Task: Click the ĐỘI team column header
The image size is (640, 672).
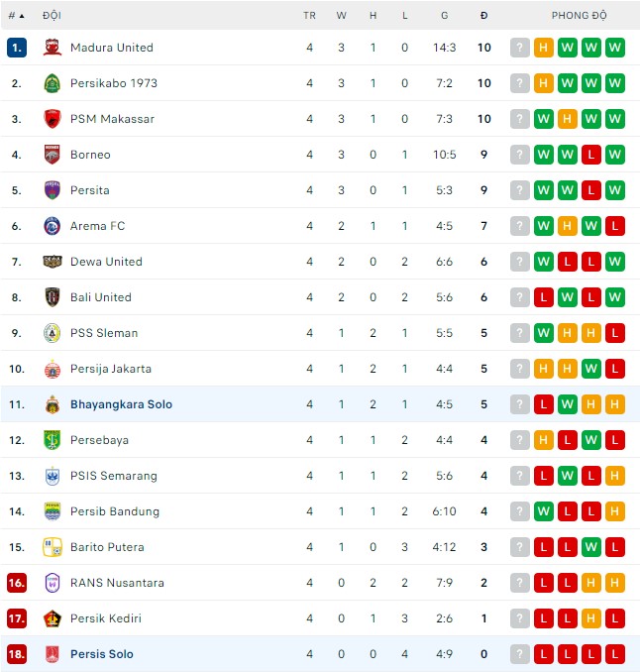Action: 52,16
